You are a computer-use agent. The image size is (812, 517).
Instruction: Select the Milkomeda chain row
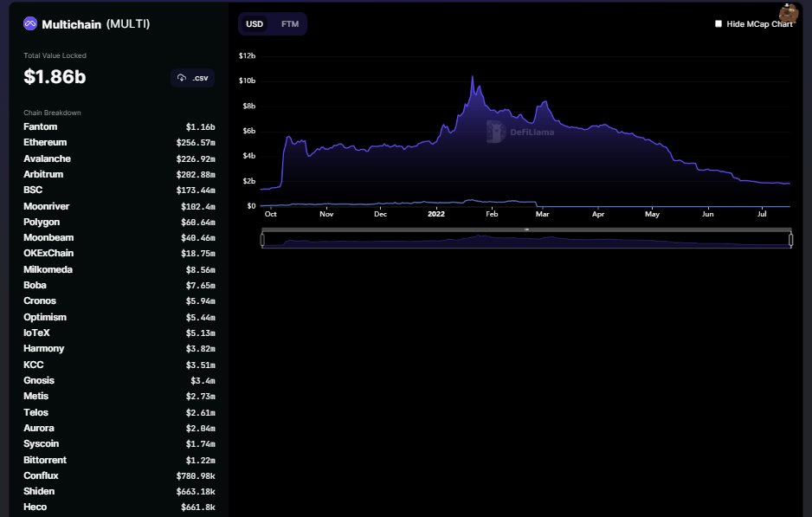(x=119, y=269)
